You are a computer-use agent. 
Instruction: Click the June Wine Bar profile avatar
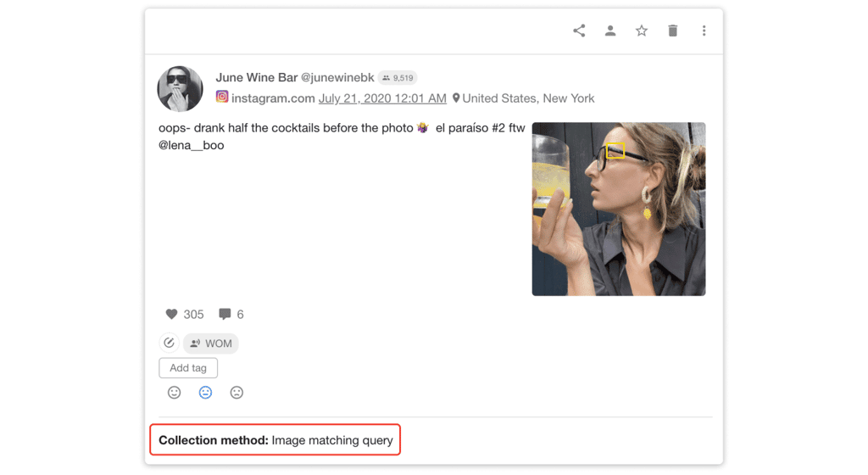click(x=180, y=88)
